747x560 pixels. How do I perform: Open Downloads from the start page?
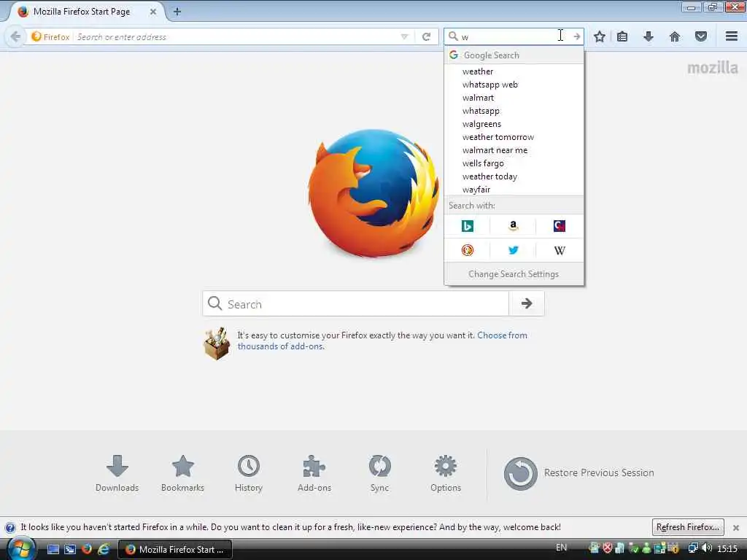tap(117, 473)
